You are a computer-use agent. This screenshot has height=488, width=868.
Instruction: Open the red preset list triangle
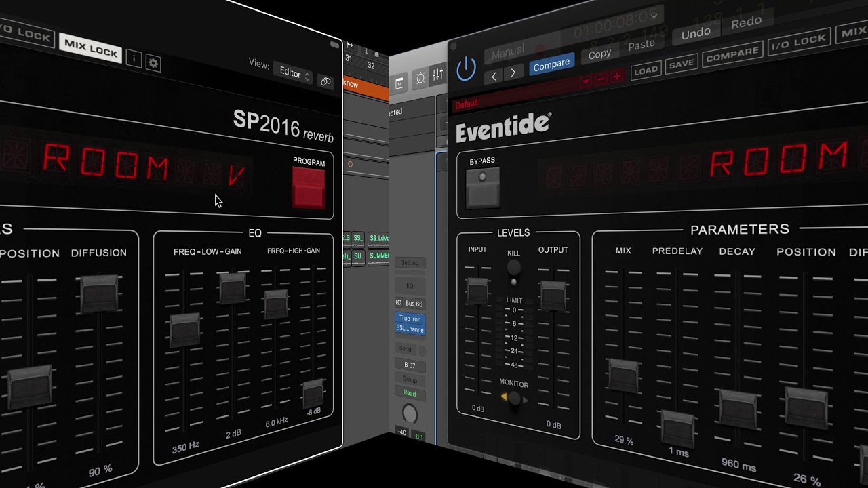585,82
